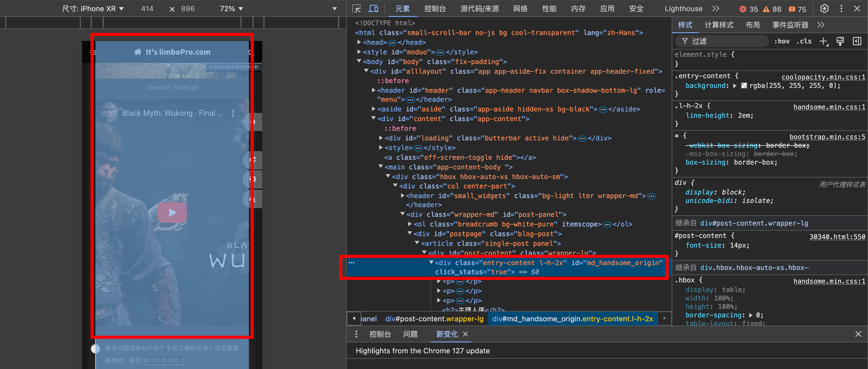Switch to the 源代码/来源 tab

480,9
